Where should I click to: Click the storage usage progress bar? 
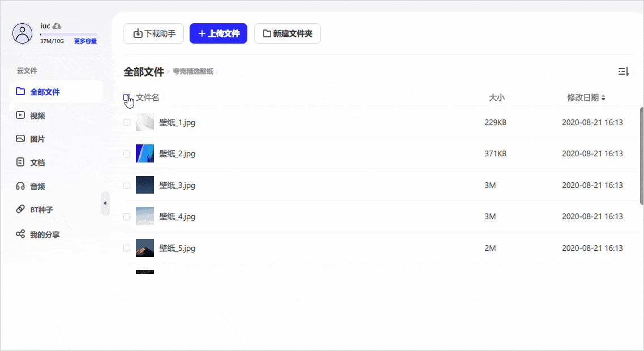click(68, 35)
